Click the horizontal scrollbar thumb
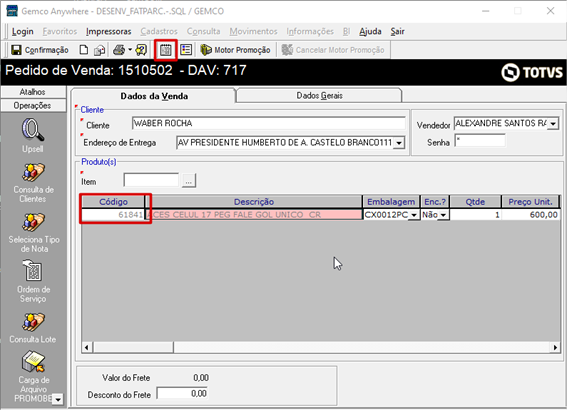This screenshot has height=410, width=567. (133, 347)
